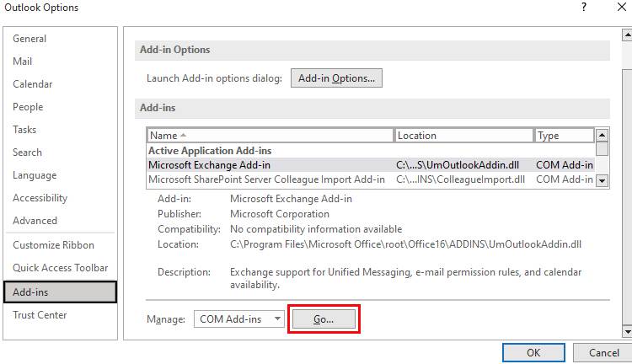
Task: Click the add-ins list scroll up arrow
Action: coord(602,135)
